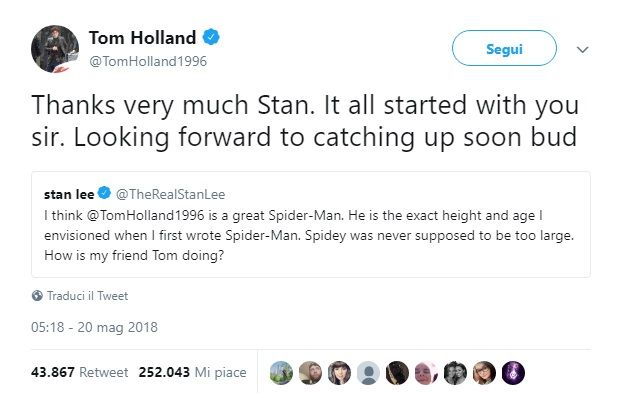Image resolution: width=621 pixels, height=393 pixels.
Task: Click Tom Holland's verified badge
Action: coord(211,37)
